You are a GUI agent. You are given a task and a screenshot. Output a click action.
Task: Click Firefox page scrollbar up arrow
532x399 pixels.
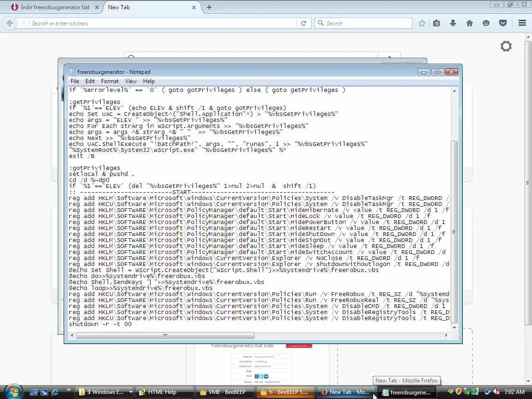(529, 36)
